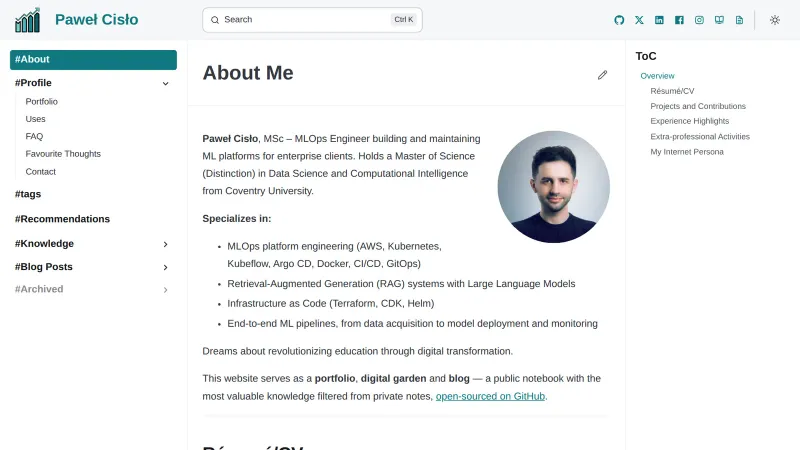This screenshot has width=800, height=450.
Task: Toggle light/dark theme with sun icon
Action: pyautogui.click(x=774, y=20)
